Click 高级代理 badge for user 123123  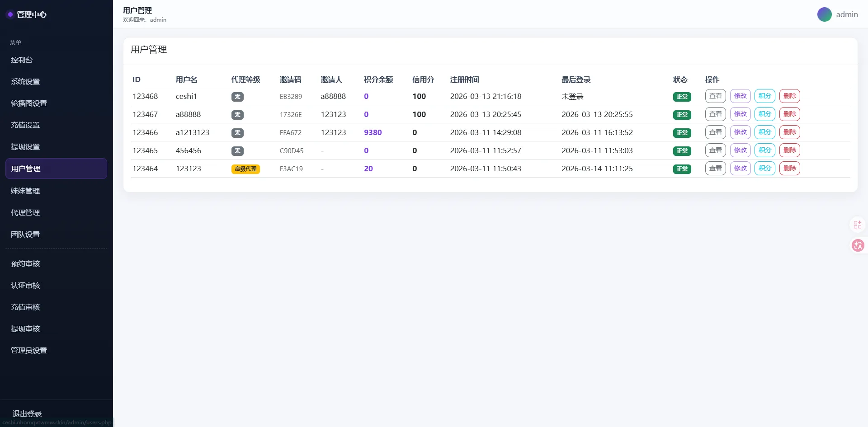point(245,169)
